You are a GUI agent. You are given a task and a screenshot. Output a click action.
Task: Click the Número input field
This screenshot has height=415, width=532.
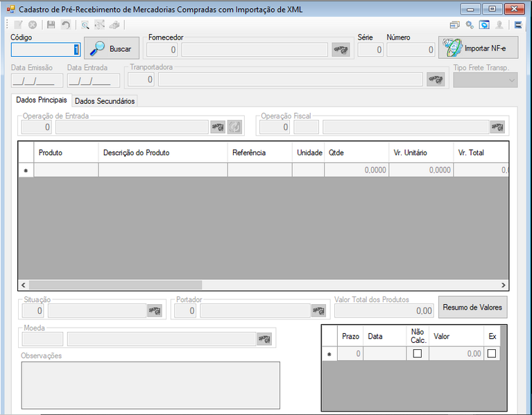click(x=411, y=50)
